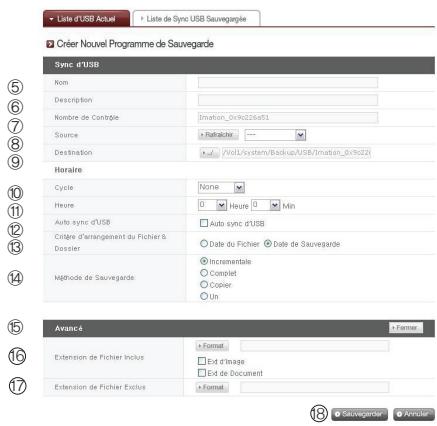Viewport: 437px width, 426px height.
Task: Click the Nombre de Contrôle field
Action: pyautogui.click(x=288, y=118)
